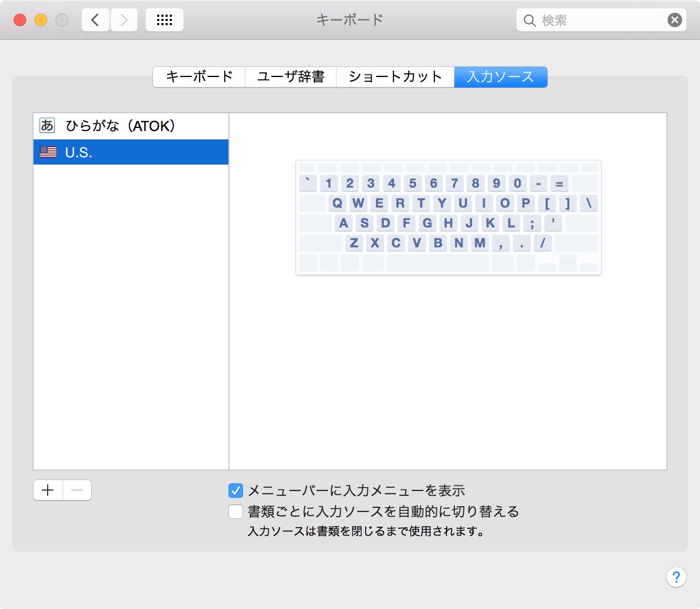Click the backslash key in keyboard preview
This screenshot has width=700, height=609.
click(589, 203)
